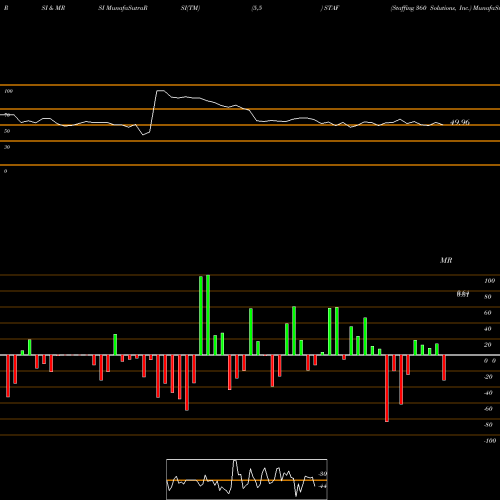
Task: Click the RSI 0 level label
Action: [5, 171]
